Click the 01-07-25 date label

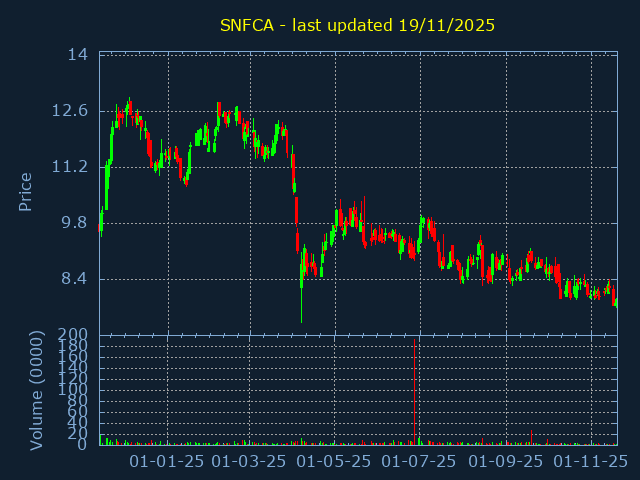pos(420,461)
